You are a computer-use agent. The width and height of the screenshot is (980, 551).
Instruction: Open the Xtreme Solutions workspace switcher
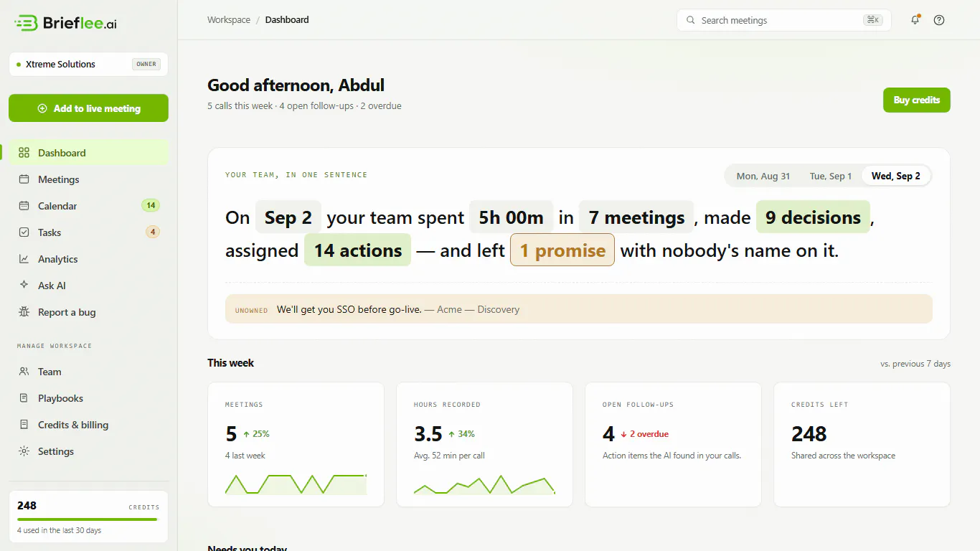pyautogui.click(x=88, y=64)
